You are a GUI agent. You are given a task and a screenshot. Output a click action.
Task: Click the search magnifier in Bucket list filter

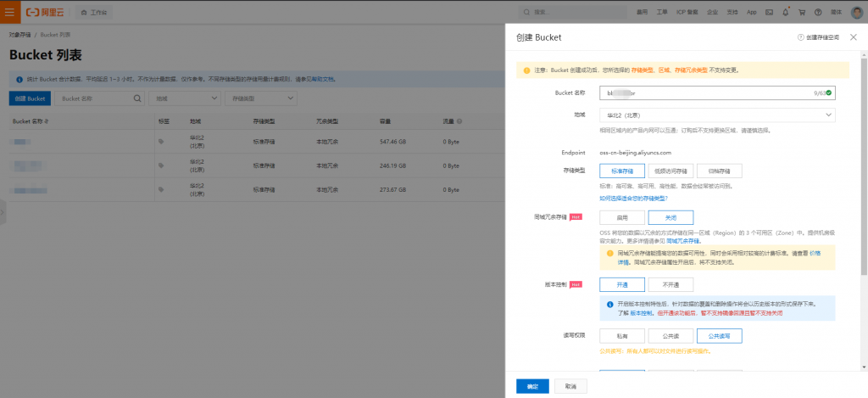pyautogui.click(x=138, y=98)
